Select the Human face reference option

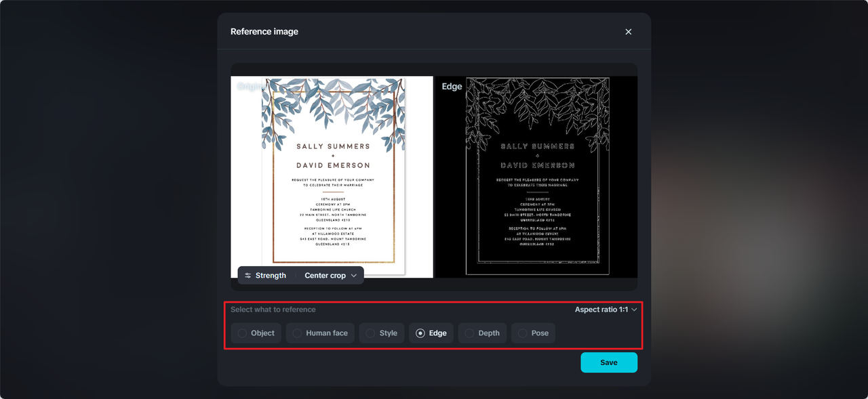[320, 333]
